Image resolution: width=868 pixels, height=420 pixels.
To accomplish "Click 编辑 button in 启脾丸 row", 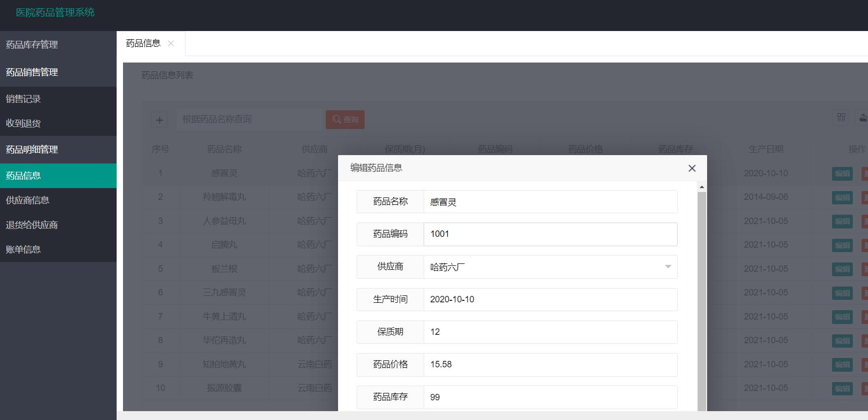I will (842, 246).
